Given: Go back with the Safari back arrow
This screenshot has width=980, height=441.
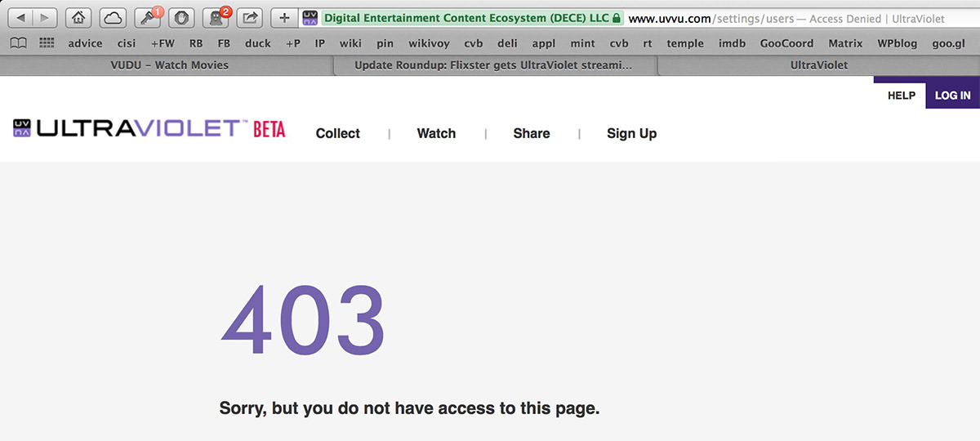Looking at the screenshot, I should click(x=21, y=17).
